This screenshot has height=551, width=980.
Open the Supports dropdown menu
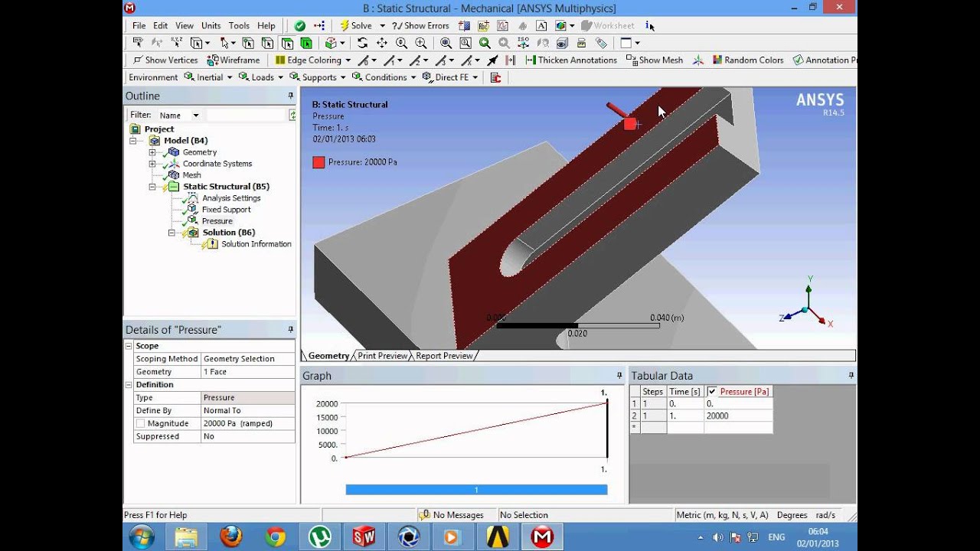click(x=318, y=77)
